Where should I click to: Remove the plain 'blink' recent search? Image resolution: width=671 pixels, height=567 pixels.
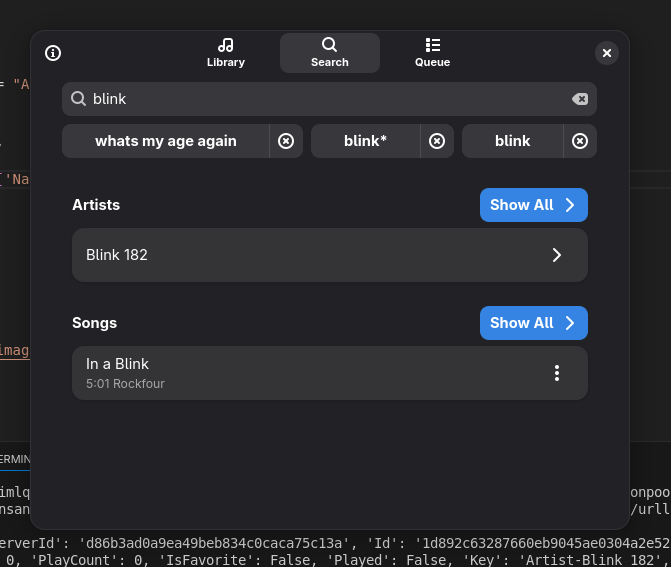[x=580, y=141]
